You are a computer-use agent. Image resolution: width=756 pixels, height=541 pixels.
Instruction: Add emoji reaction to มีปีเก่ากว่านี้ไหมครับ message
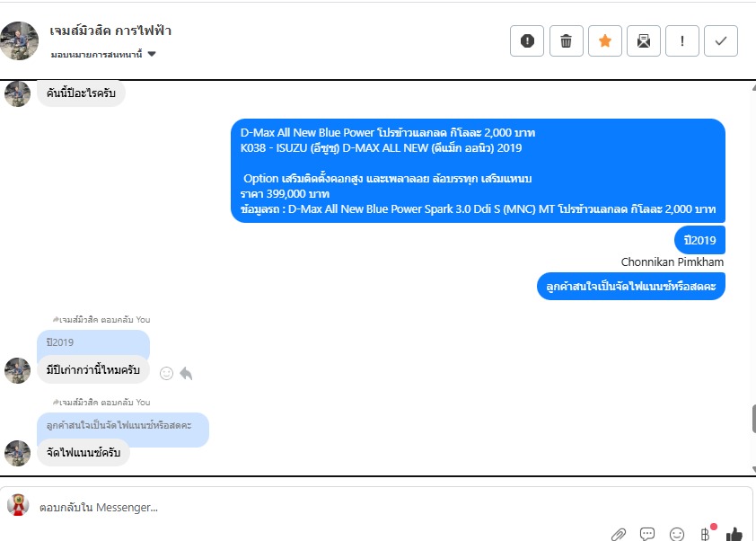(x=166, y=374)
